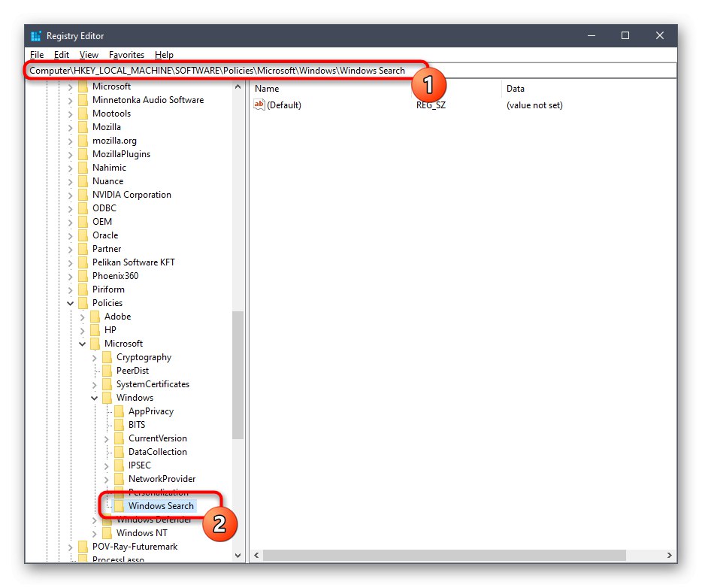Click the horizontal scrollbar left arrow
The height and width of the screenshot is (588, 702).
[256, 556]
